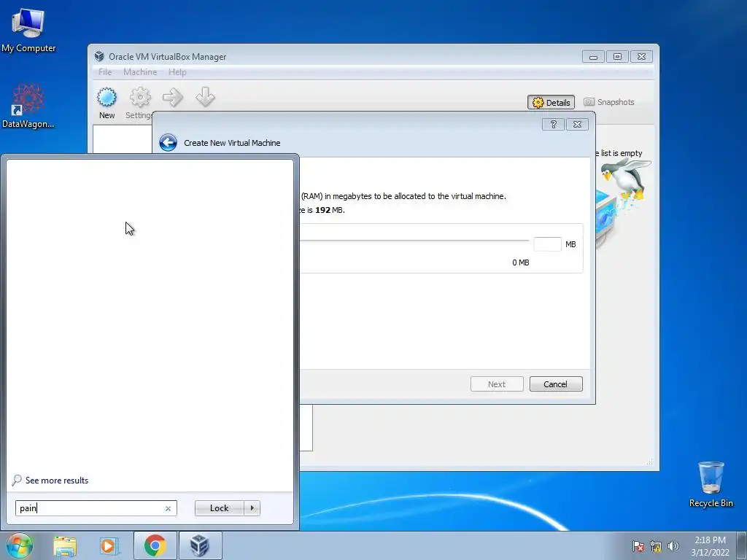Close the Create New Virtual Machine dialog

pos(578,124)
